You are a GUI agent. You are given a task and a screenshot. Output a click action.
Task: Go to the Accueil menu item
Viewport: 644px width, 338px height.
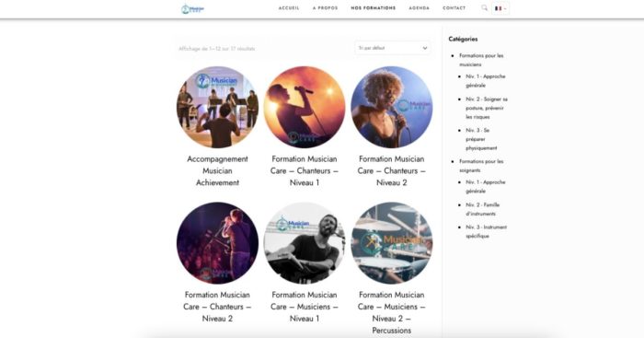[x=289, y=7]
